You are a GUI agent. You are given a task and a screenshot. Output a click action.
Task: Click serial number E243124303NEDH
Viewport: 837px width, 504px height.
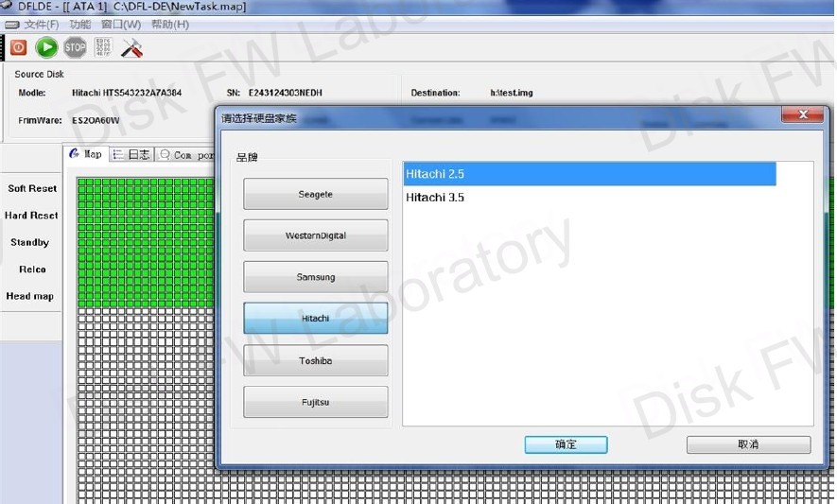[285, 93]
